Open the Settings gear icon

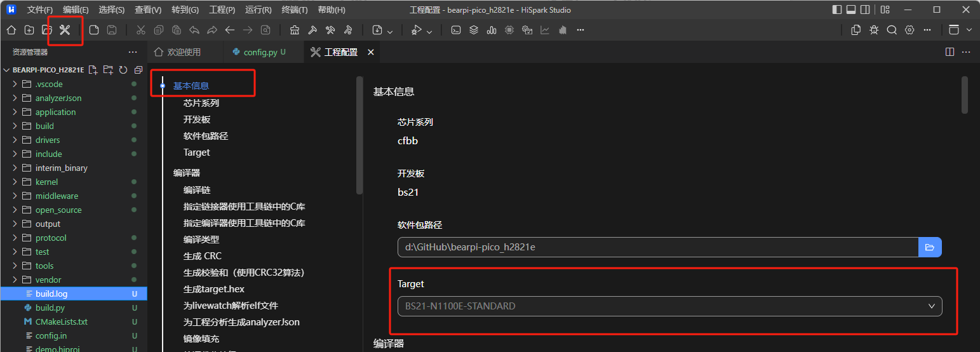[910, 30]
